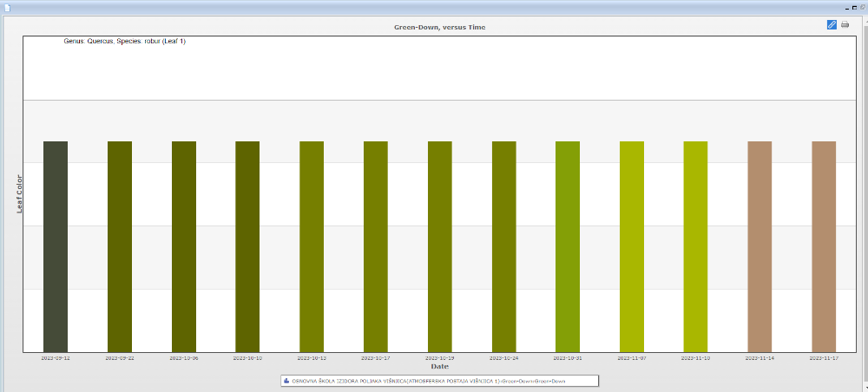Click the document icon in title bar
This screenshot has width=868, height=392.
click(x=6, y=6)
